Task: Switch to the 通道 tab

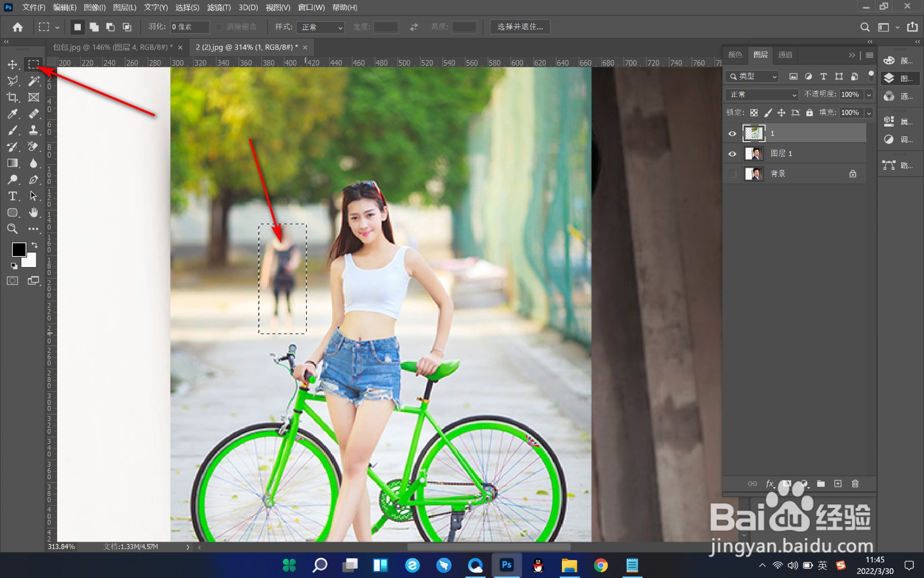Action: click(785, 55)
